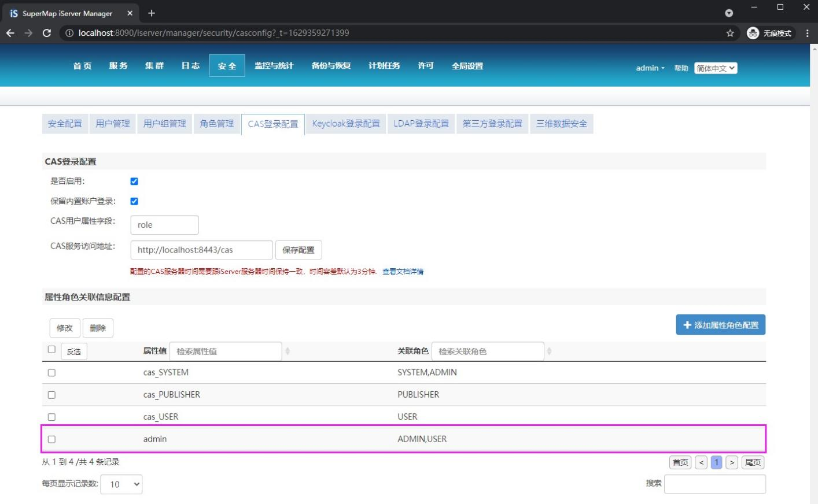Image resolution: width=818 pixels, height=504 pixels.
Task: Click the 检索属性值 filter field
Action: pyautogui.click(x=226, y=351)
